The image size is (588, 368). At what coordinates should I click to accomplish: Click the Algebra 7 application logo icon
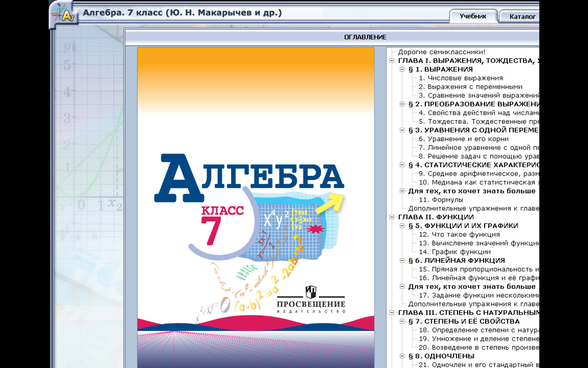pyautogui.click(x=64, y=13)
